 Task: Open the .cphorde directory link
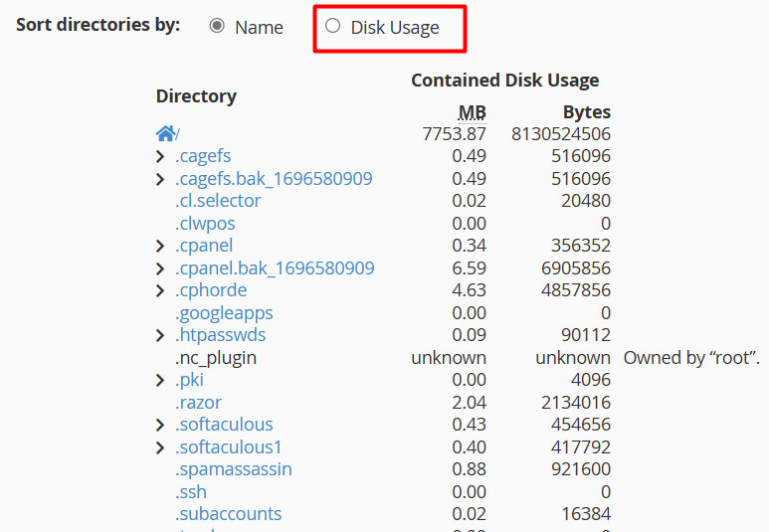click(211, 289)
